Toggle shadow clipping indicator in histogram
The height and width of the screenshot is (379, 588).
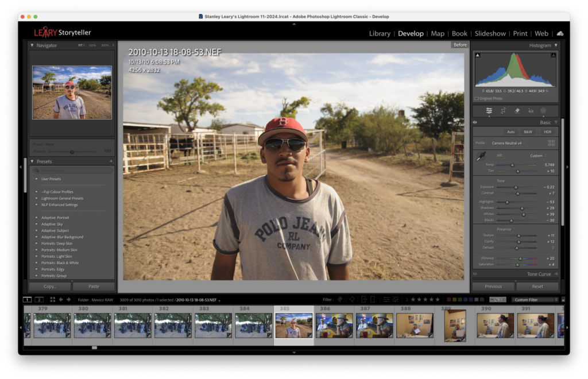[478, 55]
